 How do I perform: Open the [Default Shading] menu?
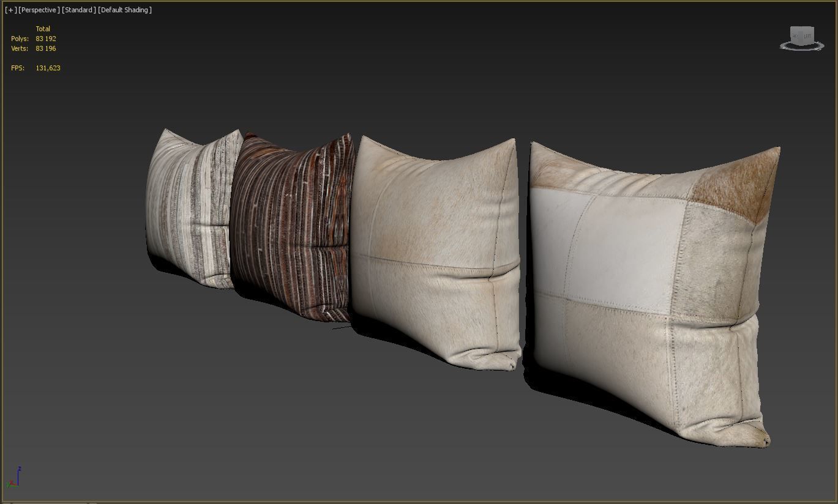click(125, 10)
